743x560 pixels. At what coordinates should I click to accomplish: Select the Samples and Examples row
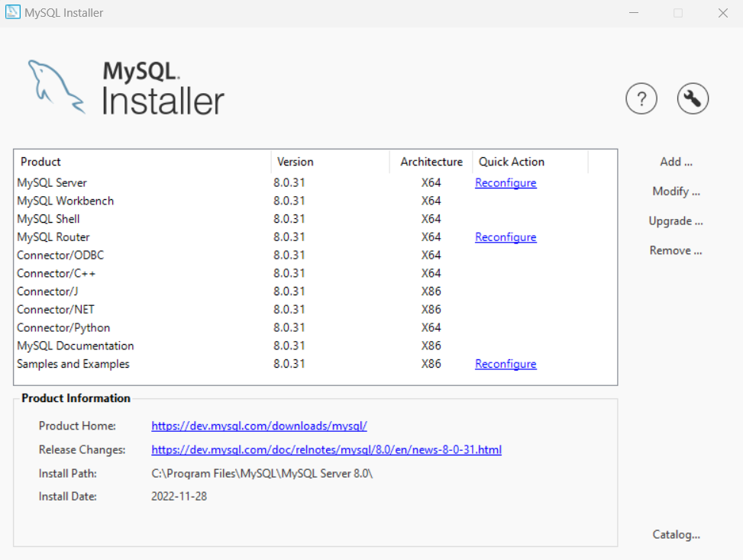[x=315, y=364]
